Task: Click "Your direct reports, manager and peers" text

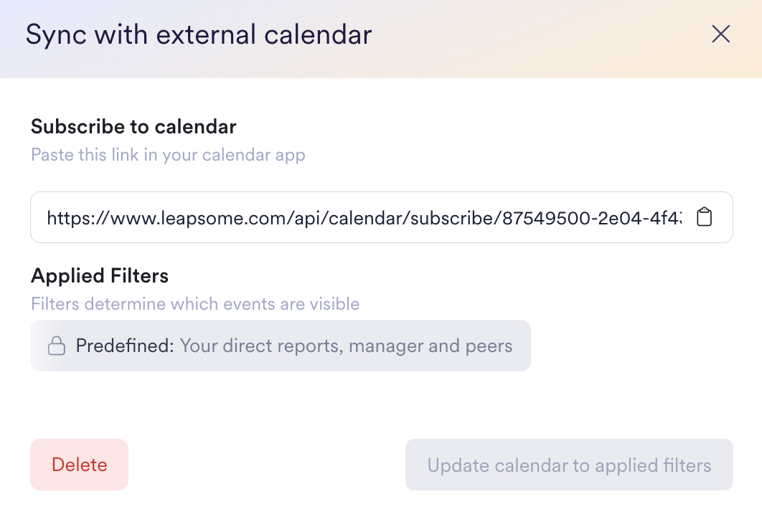Action: tap(346, 346)
